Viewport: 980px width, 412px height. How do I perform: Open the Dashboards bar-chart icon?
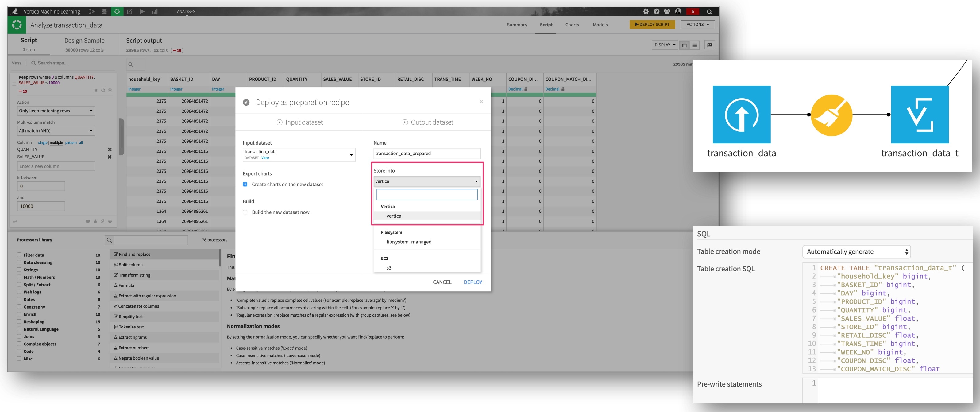[154, 11]
